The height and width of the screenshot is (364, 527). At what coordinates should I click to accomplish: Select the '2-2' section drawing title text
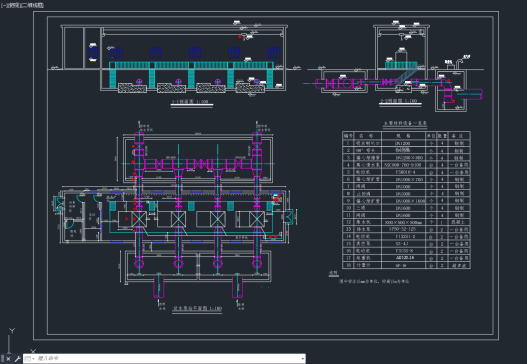pos(399,100)
